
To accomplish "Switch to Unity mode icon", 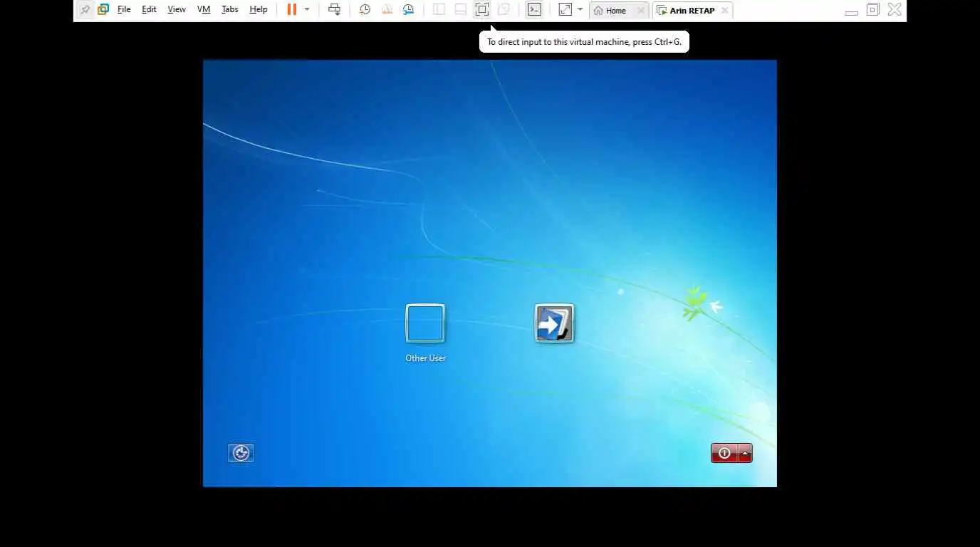I will pyautogui.click(x=504, y=10).
